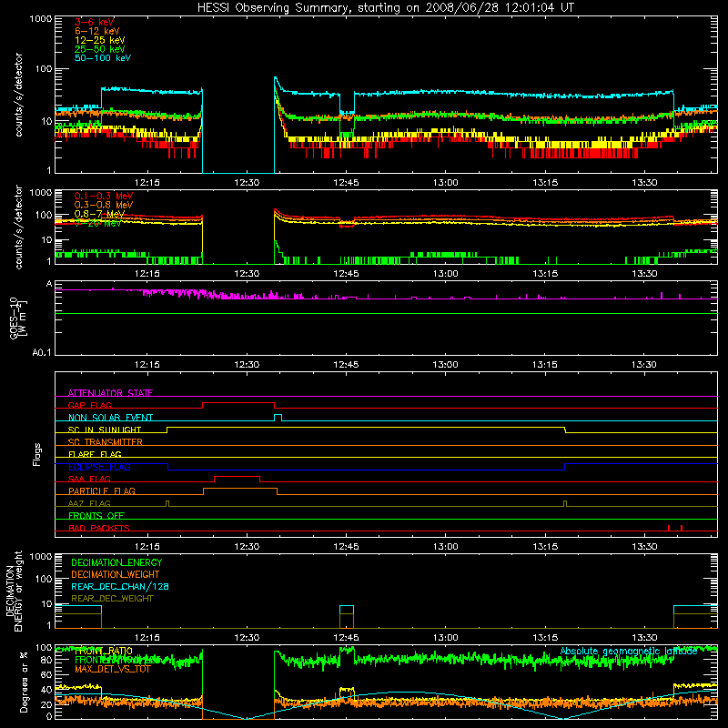Pick the SC_IN_SUNLIGHT flag label
Screen dimensions: 728x728
click(105, 430)
